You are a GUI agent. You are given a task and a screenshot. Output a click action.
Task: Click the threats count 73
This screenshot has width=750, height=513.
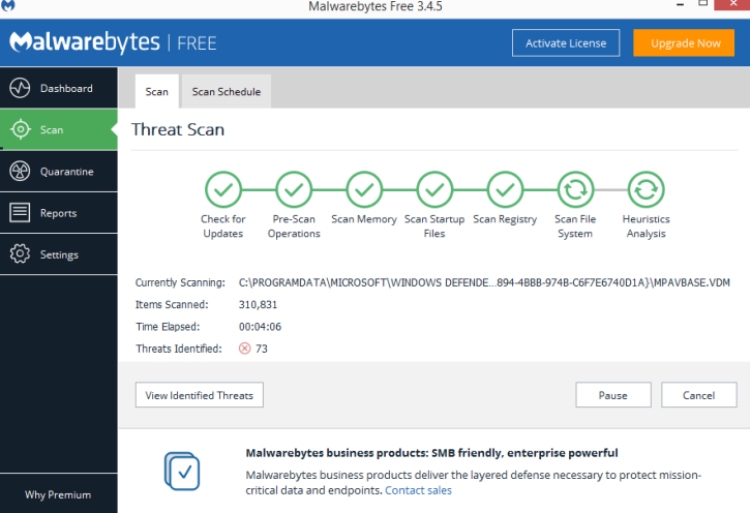pyautogui.click(x=262, y=349)
